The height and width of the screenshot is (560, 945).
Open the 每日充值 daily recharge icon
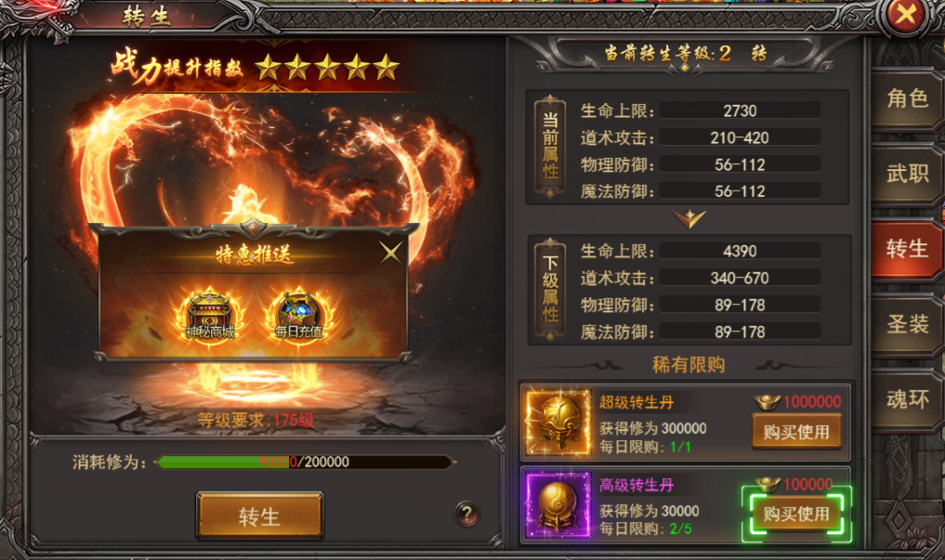point(298,316)
